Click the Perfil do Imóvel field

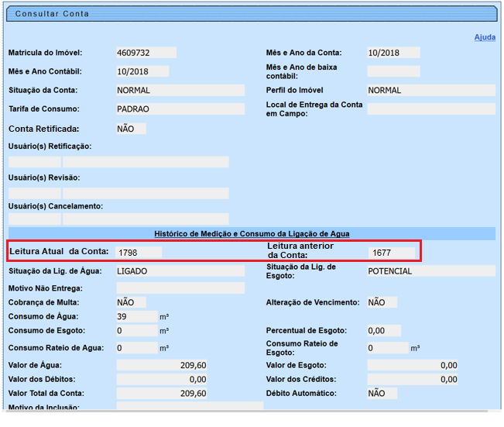[x=430, y=91]
